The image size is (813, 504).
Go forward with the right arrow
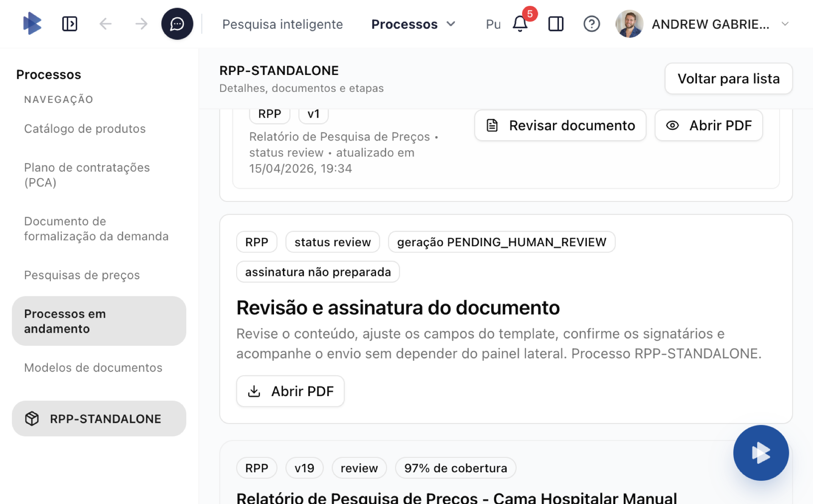click(x=141, y=24)
